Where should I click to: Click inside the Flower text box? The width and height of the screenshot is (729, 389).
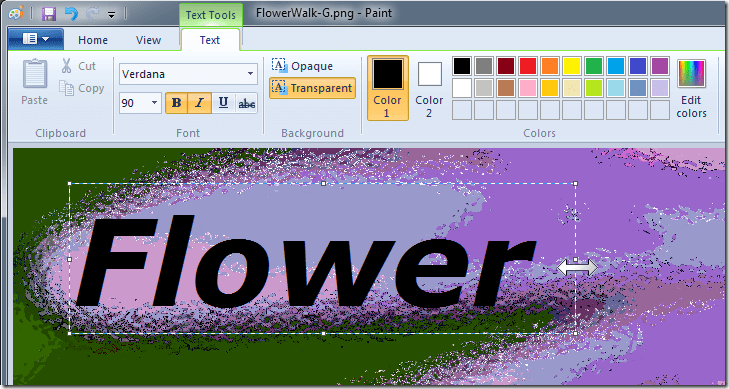[323, 258]
